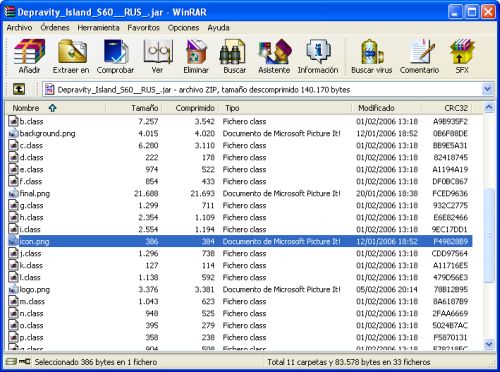
Task: Select the j.class file row
Action: click(239, 254)
